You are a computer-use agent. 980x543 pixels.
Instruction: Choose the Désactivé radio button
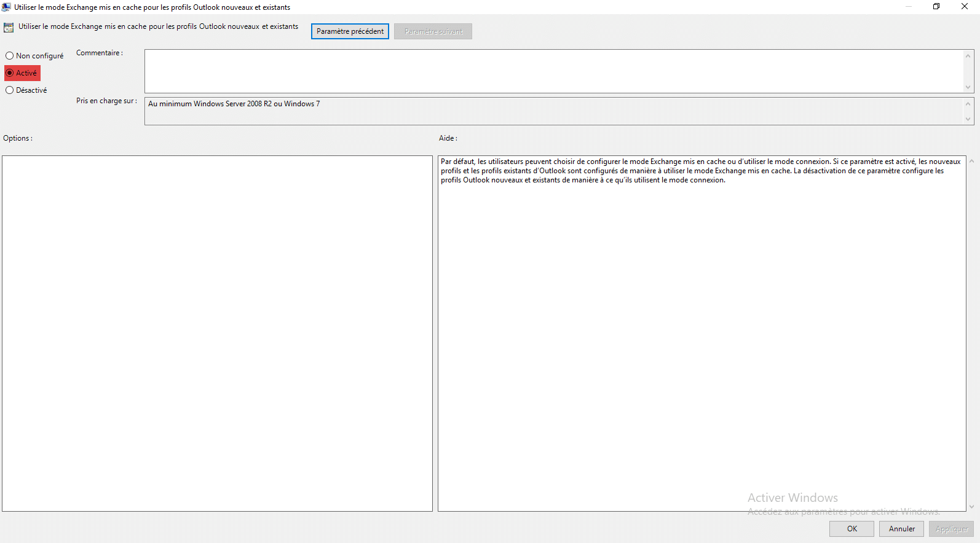coord(10,90)
